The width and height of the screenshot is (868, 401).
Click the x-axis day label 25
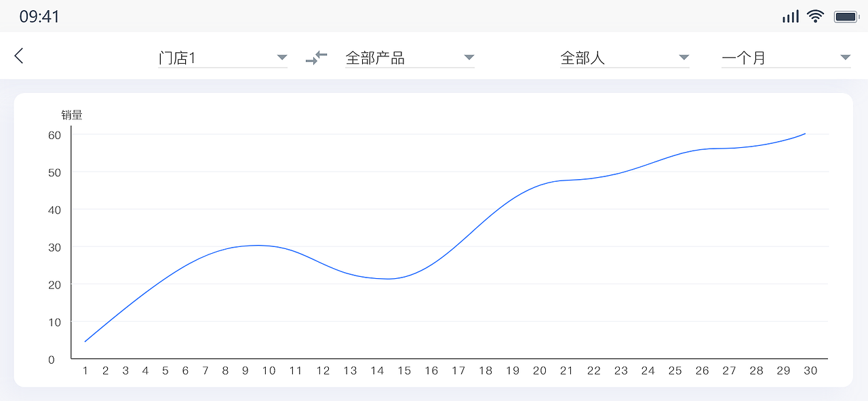click(675, 370)
